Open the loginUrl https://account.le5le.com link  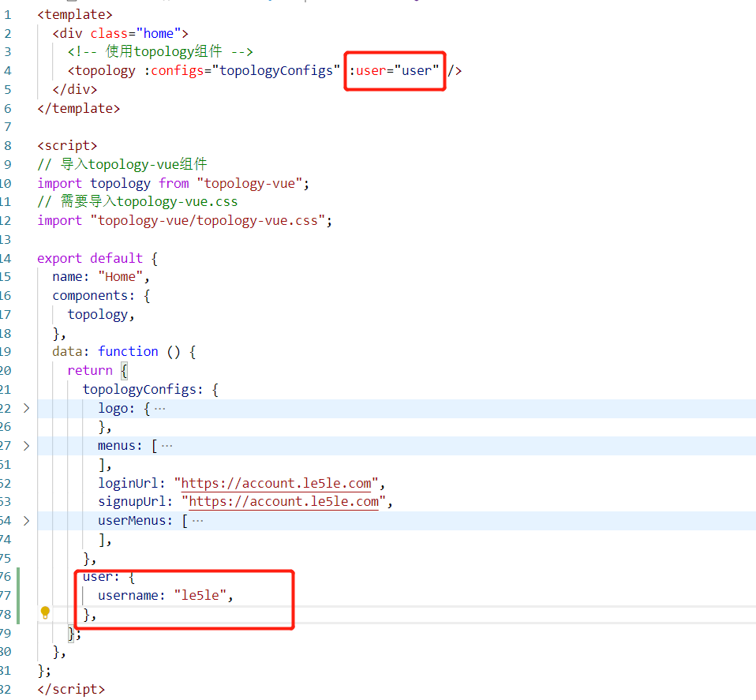[x=276, y=483]
